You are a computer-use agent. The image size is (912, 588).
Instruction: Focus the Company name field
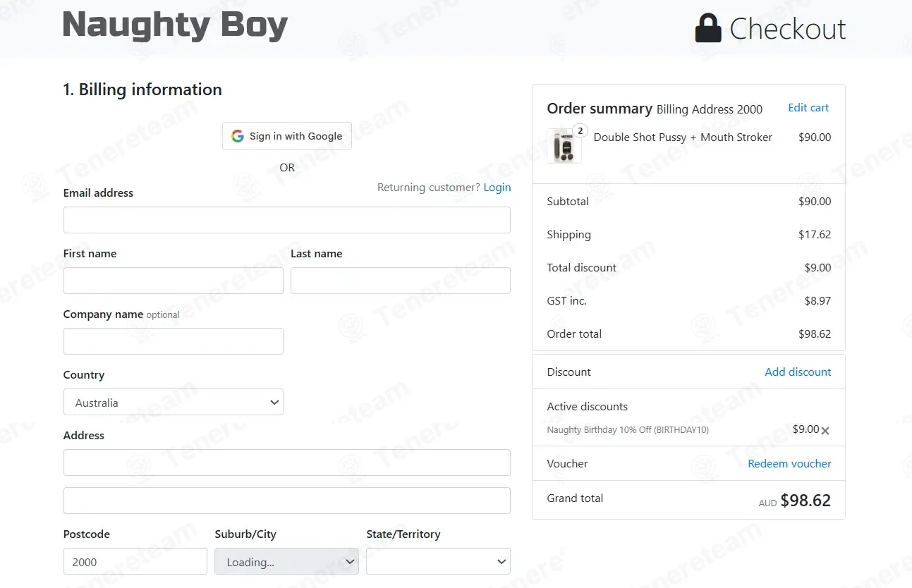click(x=174, y=341)
